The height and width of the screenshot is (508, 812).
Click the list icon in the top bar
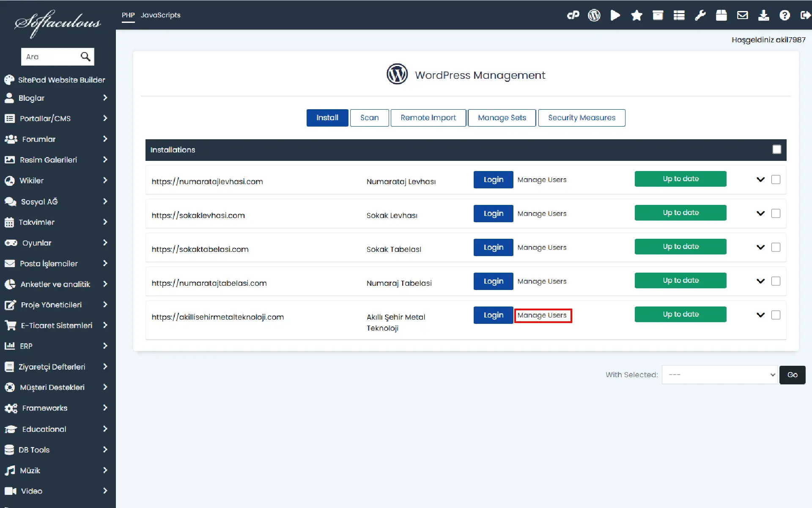679,16
